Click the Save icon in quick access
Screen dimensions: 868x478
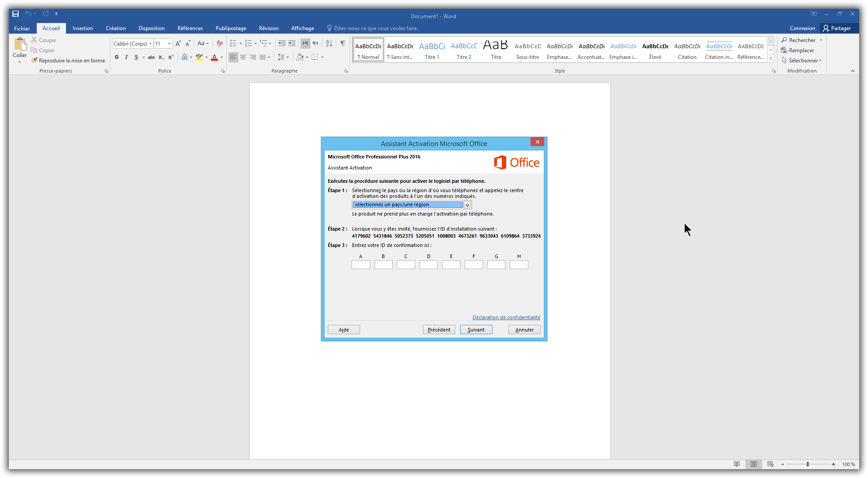(x=15, y=14)
